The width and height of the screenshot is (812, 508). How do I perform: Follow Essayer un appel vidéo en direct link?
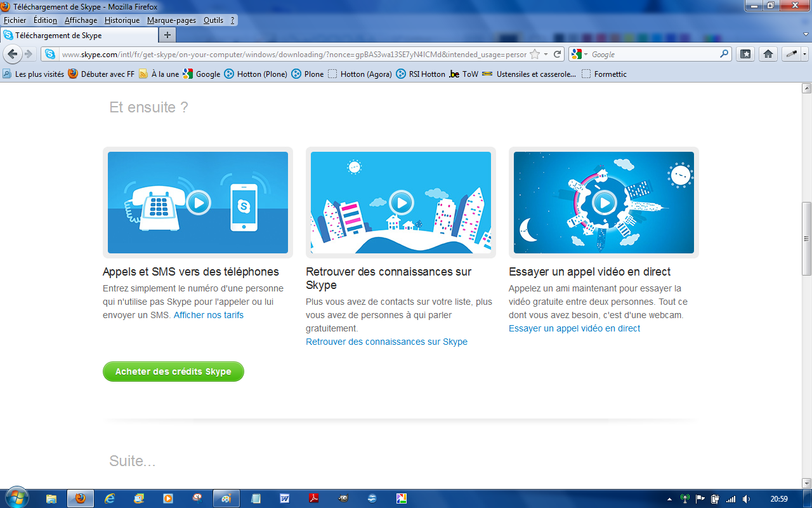tap(575, 328)
